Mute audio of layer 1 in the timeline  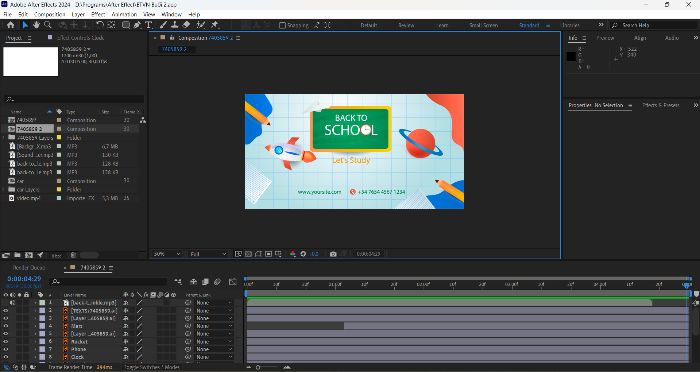pos(12,303)
